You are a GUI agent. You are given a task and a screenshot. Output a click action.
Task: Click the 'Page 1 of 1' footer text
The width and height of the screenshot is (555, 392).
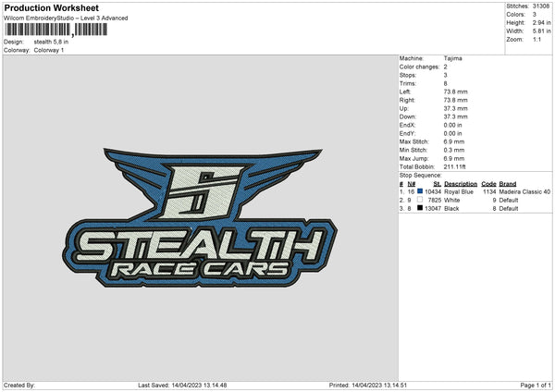pos(536,386)
